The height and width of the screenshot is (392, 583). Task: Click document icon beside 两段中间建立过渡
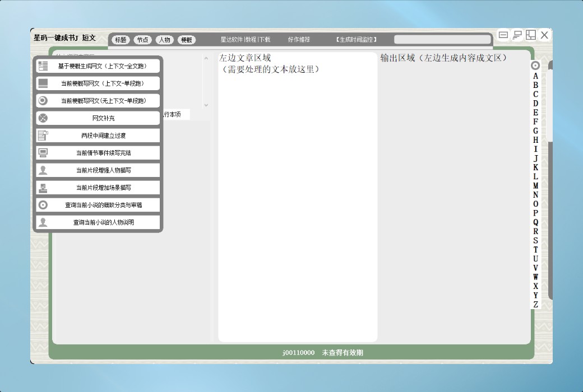click(43, 136)
